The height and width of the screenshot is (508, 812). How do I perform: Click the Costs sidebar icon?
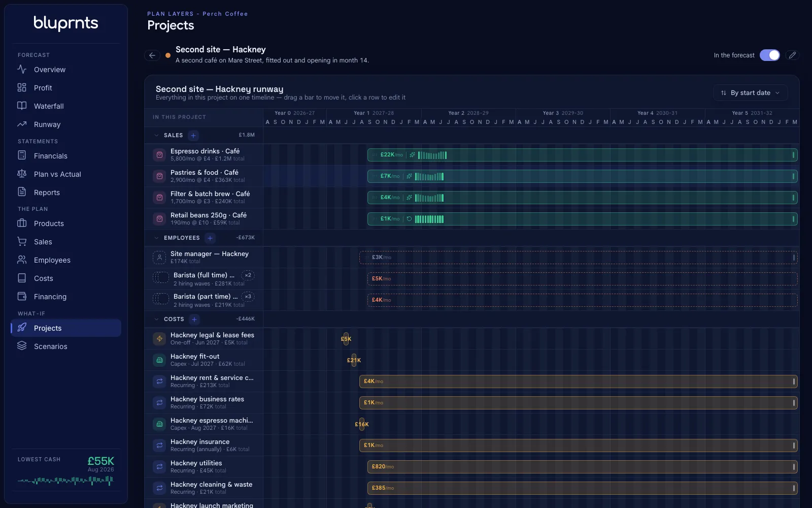(x=22, y=278)
